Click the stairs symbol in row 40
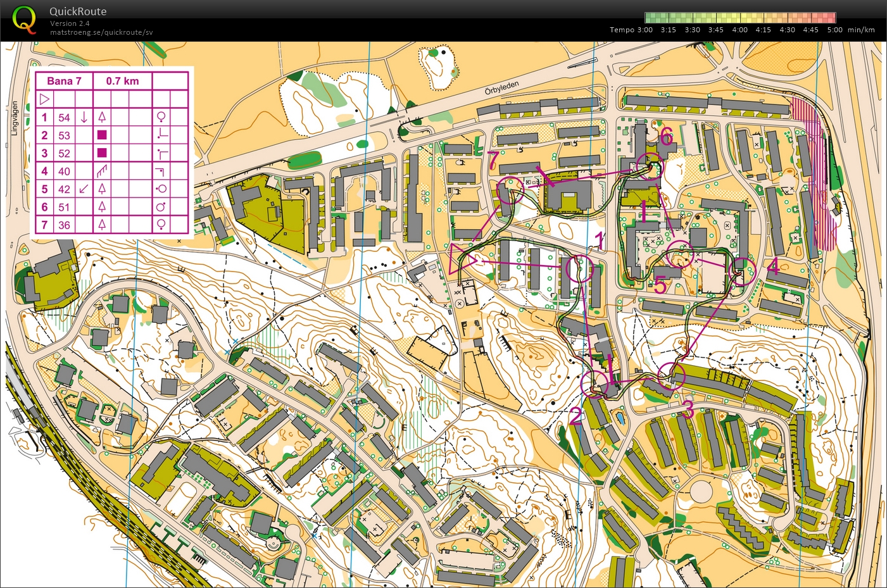Screen dimensions: 887x588 (x=102, y=171)
